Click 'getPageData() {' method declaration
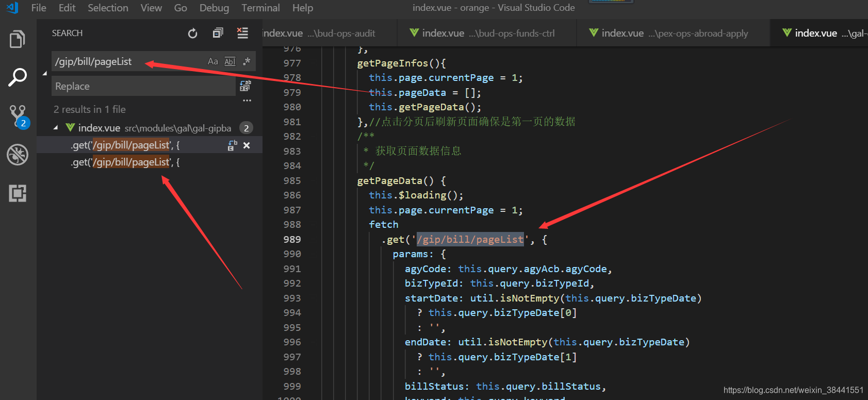868x400 pixels. (401, 181)
